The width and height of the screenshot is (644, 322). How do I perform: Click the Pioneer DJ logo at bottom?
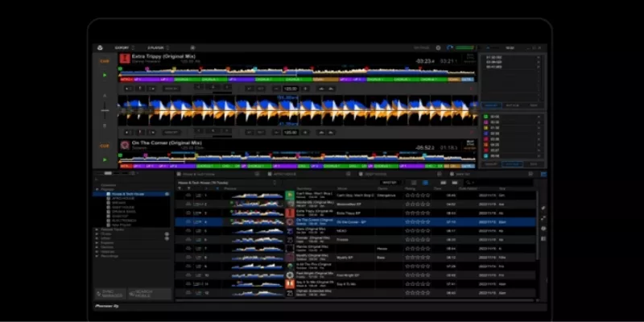coord(107,306)
